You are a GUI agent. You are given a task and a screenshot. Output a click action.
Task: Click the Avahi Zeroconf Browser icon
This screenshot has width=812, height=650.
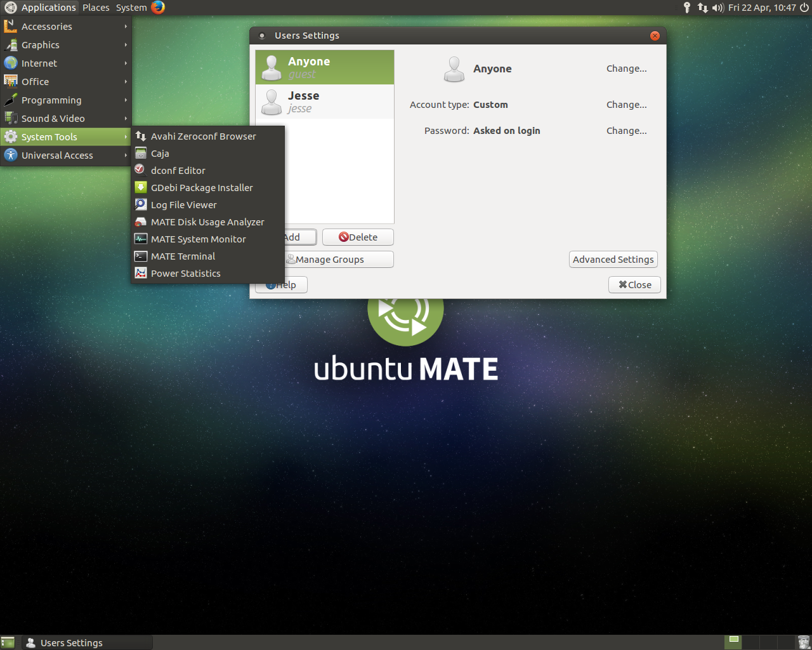coord(141,136)
